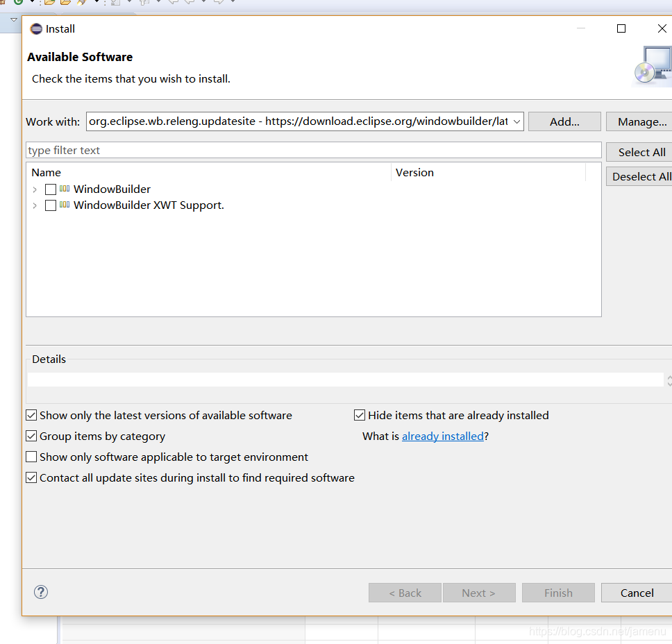Screen dimensions: 672x644
Task: Click the Details scroll arrows
Action: click(x=669, y=380)
